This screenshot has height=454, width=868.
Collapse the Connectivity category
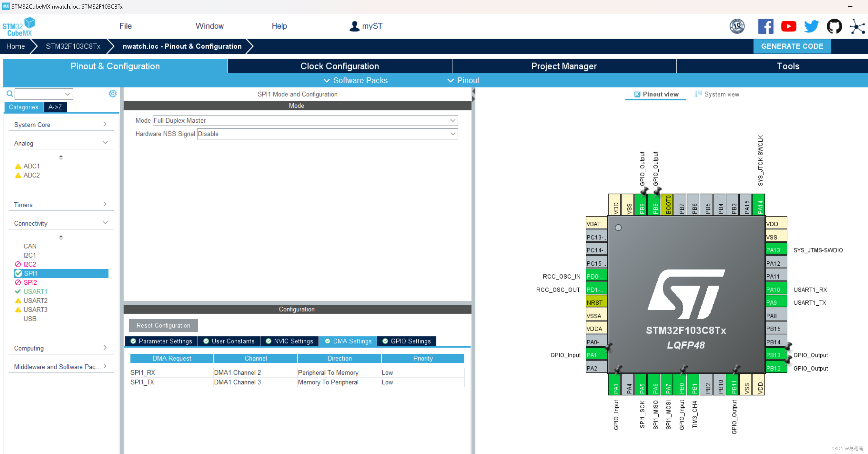[x=61, y=223]
